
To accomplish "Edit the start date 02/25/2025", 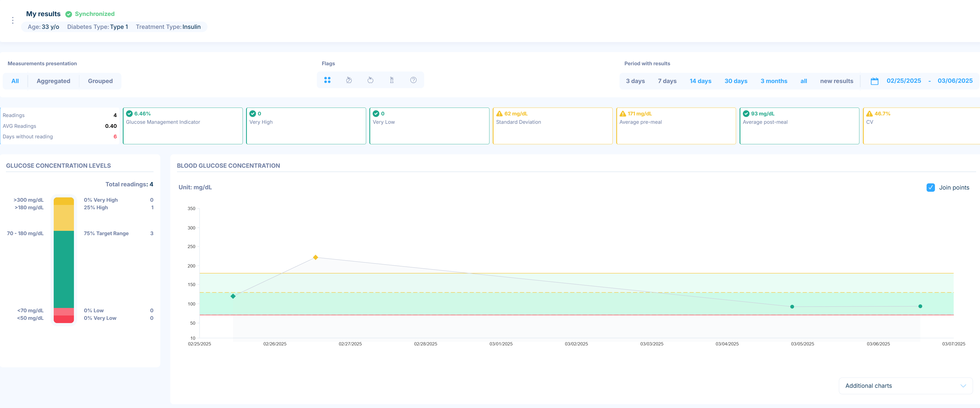I will click(904, 81).
